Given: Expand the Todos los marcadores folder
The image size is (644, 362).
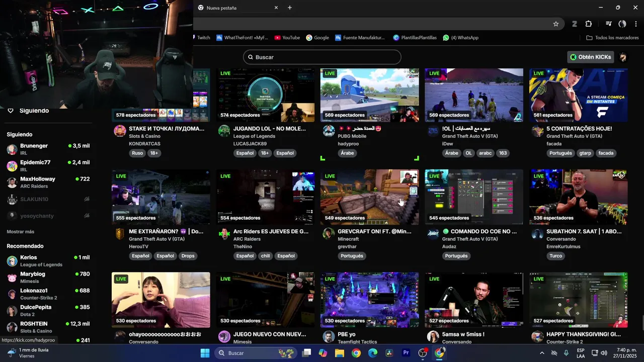Looking at the screenshot, I should pos(612,38).
